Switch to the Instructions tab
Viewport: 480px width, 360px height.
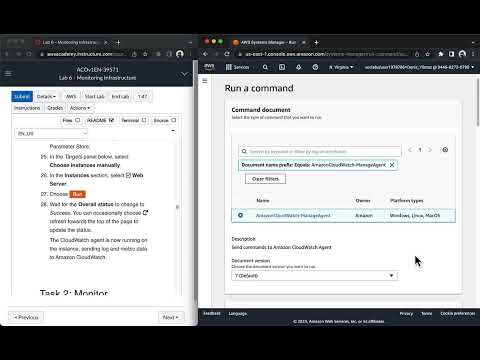tap(27, 108)
